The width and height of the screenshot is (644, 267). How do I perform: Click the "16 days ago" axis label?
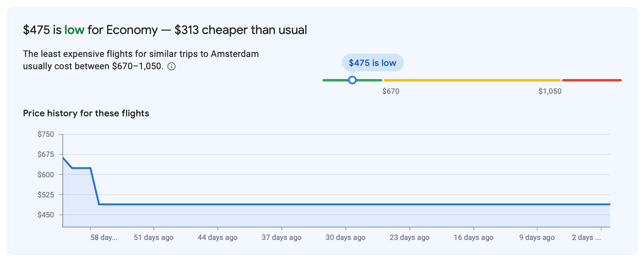tap(473, 238)
